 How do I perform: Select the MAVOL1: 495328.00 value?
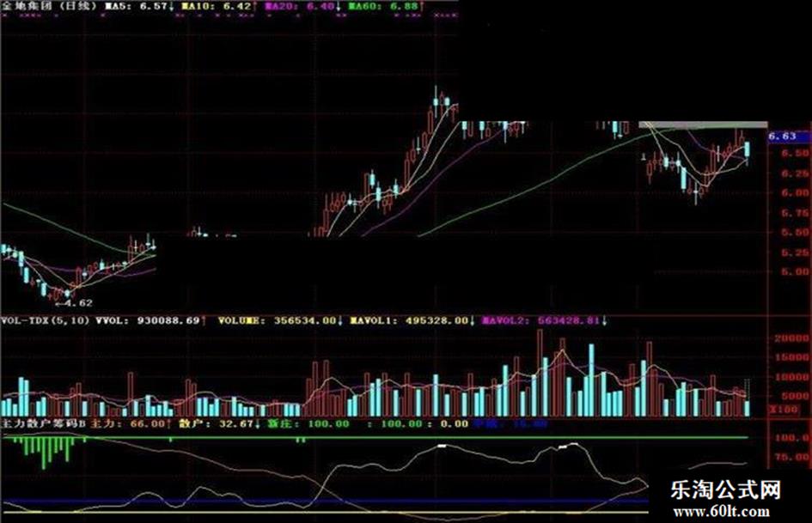[x=412, y=320]
